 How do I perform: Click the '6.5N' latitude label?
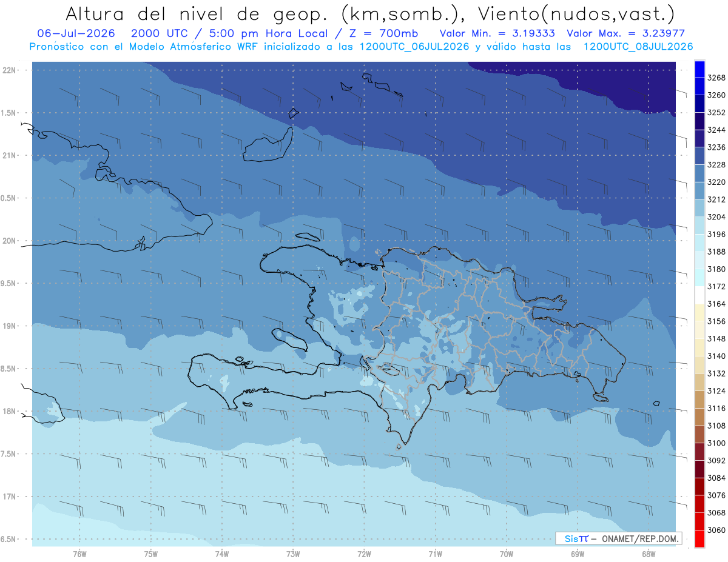point(9,539)
